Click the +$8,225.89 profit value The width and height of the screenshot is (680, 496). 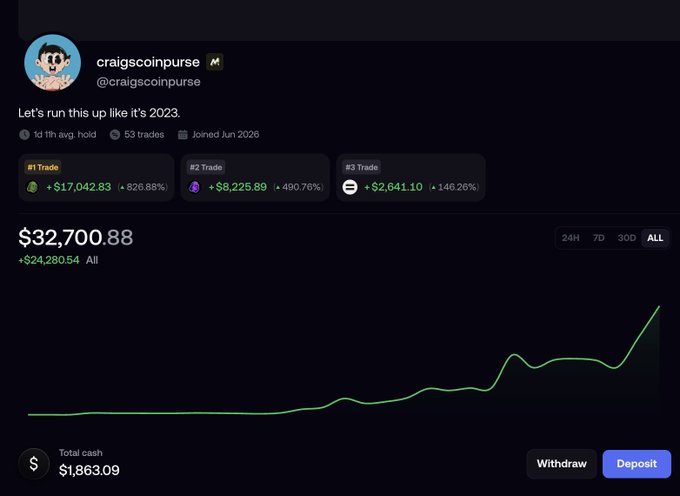(238, 187)
